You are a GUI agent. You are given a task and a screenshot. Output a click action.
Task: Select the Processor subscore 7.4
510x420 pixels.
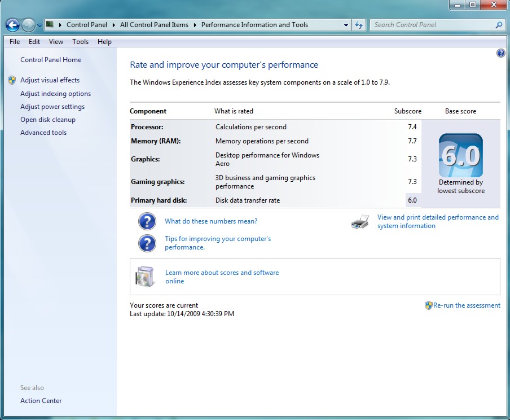click(412, 127)
